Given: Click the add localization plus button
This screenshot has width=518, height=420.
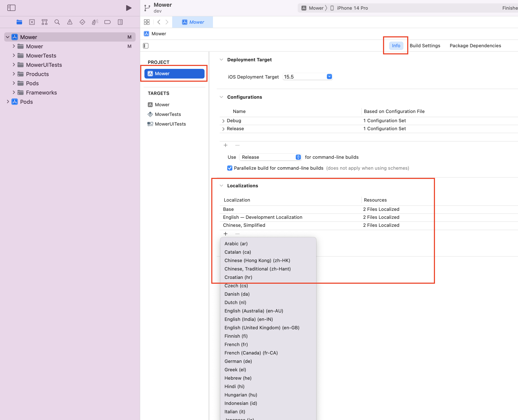Looking at the screenshot, I should pos(225,234).
